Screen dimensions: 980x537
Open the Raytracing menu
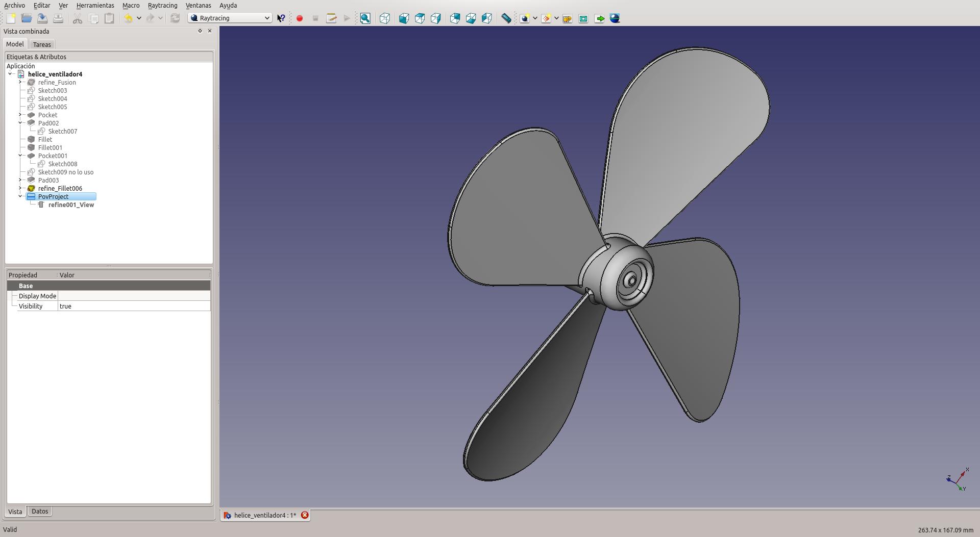point(162,5)
